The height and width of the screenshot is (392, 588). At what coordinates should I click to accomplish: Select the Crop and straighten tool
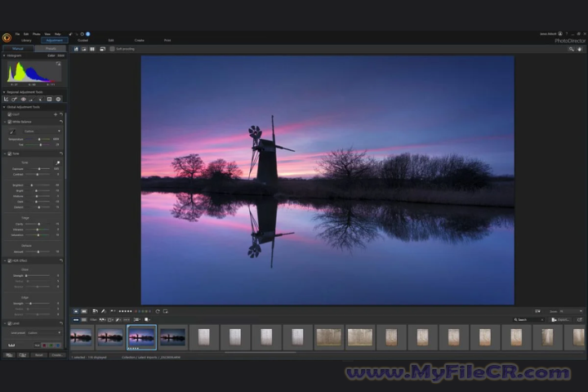(x=6, y=100)
